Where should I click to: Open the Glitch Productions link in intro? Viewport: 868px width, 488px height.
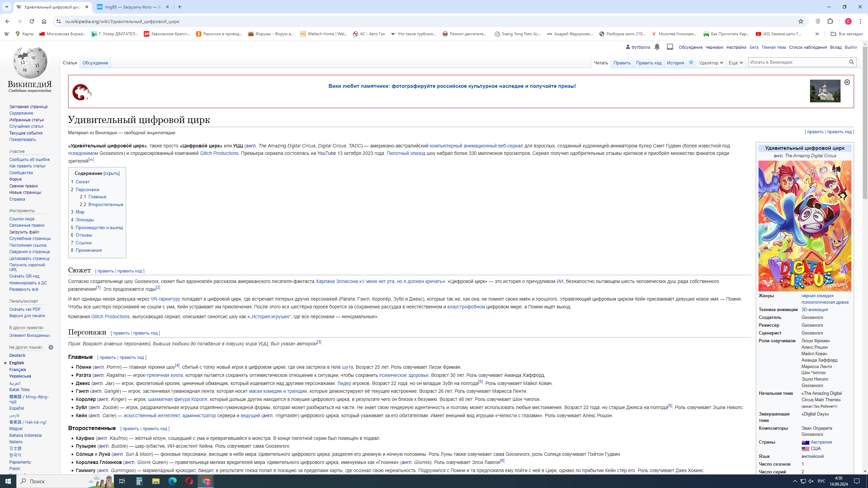(x=219, y=154)
